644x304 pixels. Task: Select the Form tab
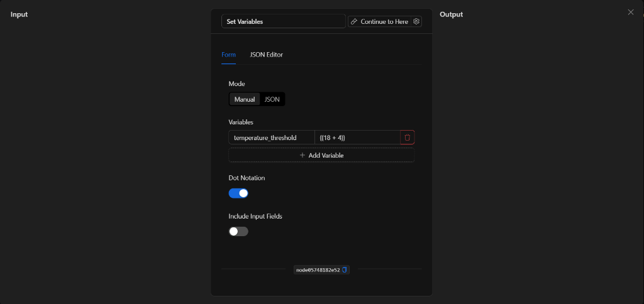tap(228, 55)
